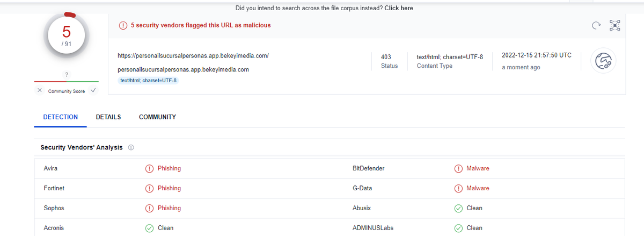
Task: Click the round URL globe link icon
Action: pyautogui.click(x=603, y=61)
